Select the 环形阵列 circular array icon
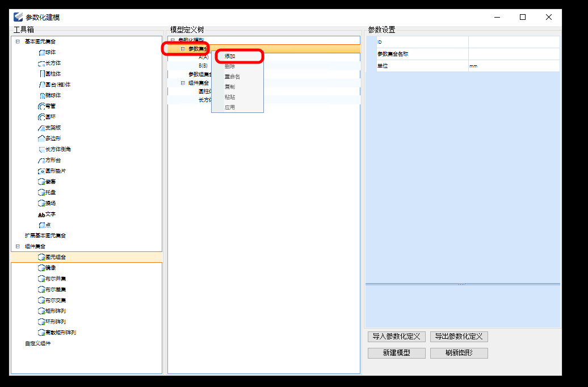588x387 pixels. [41, 322]
